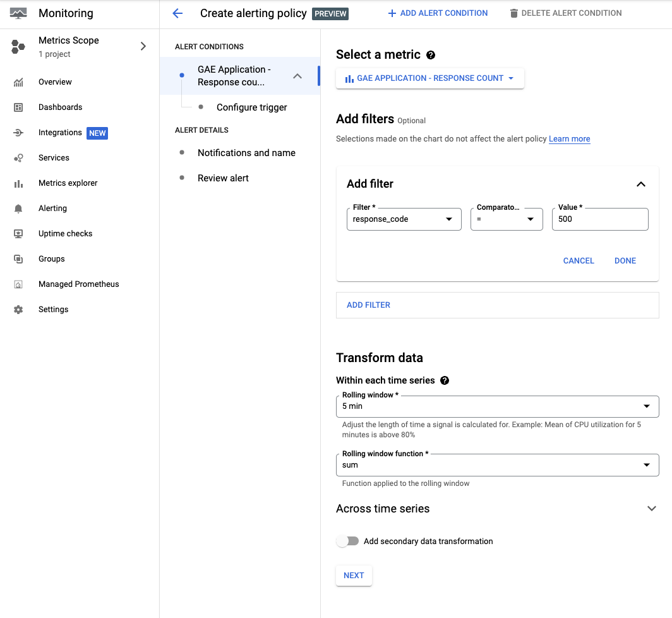The image size is (672, 618).
Task: Click the back arrow beside Create alerting policy
Action: pyautogui.click(x=177, y=13)
